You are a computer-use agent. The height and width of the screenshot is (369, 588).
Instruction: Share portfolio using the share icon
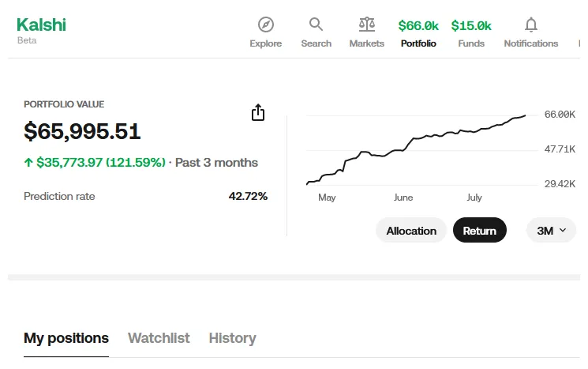[x=258, y=113]
